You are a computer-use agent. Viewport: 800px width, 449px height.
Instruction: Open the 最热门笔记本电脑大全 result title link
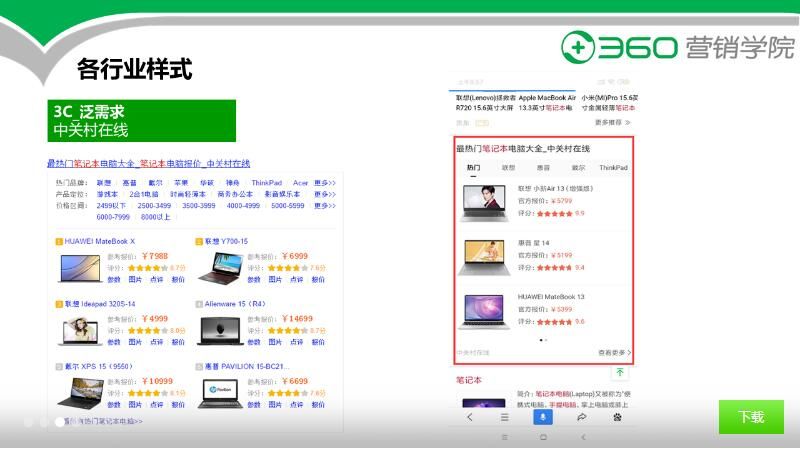148,163
